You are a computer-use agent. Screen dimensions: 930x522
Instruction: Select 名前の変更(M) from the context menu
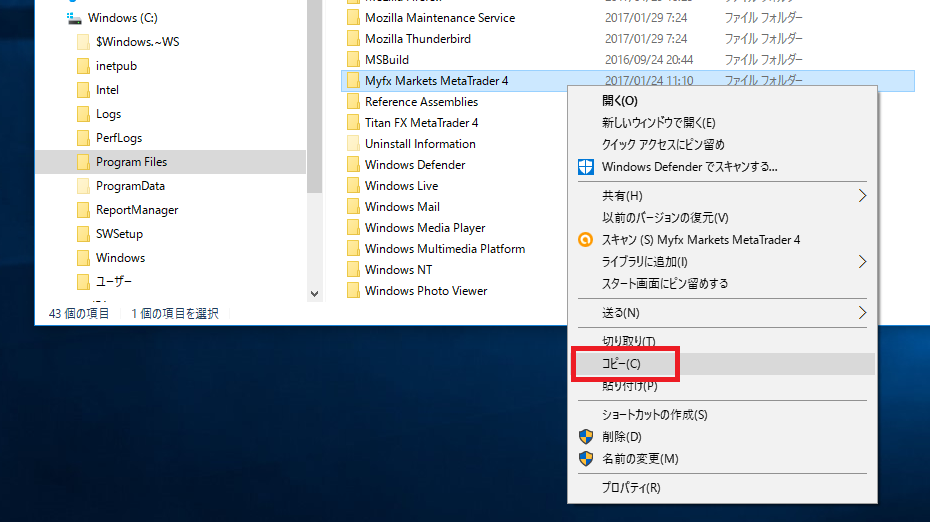tap(722, 459)
